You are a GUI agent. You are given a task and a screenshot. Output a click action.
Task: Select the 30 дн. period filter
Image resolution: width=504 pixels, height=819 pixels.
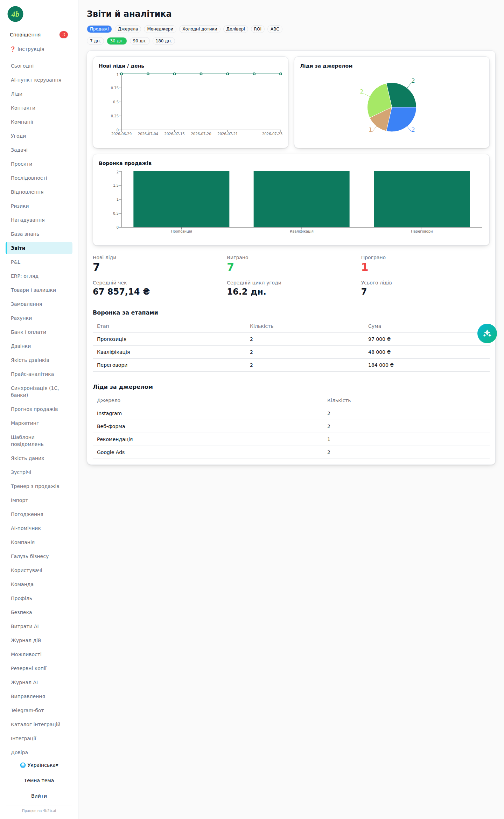point(117,41)
